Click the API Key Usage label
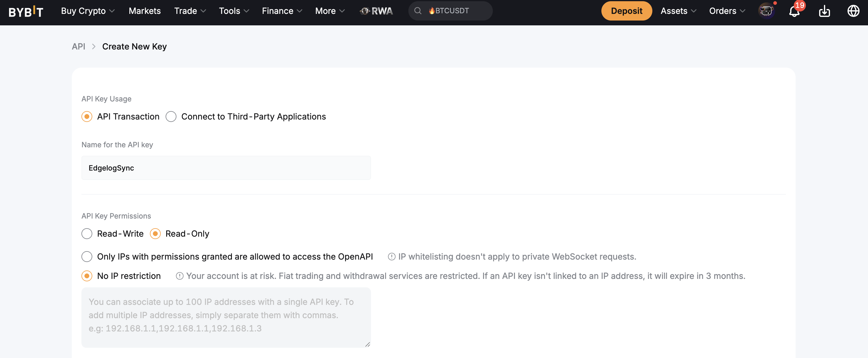 point(106,99)
